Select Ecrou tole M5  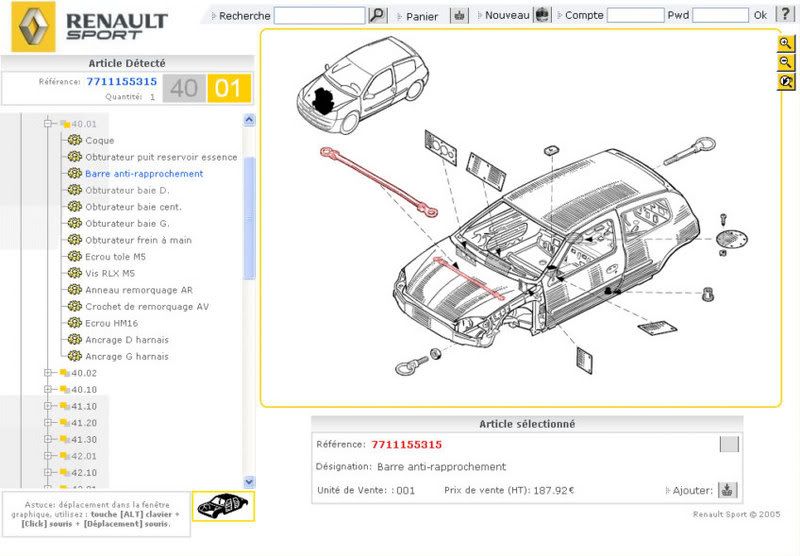click(115, 257)
